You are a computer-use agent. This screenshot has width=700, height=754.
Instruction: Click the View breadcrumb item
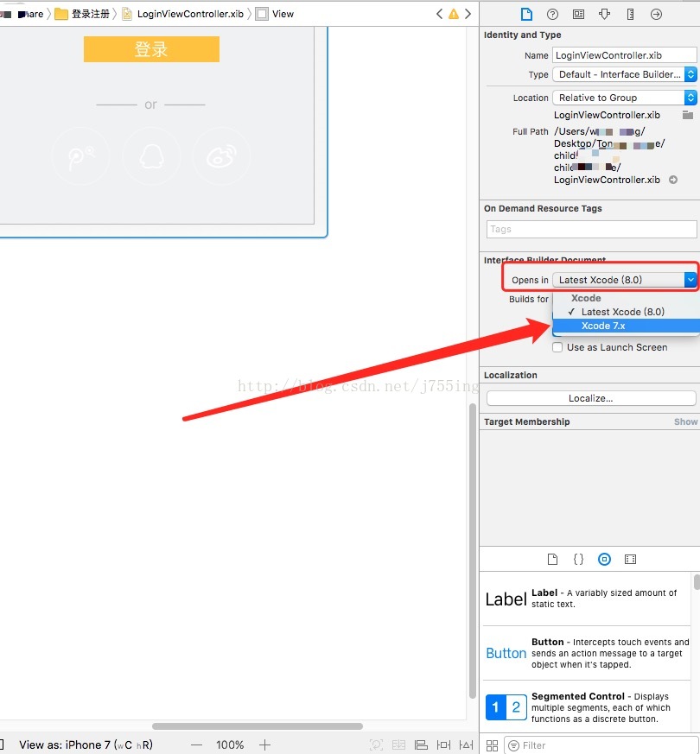pos(275,14)
